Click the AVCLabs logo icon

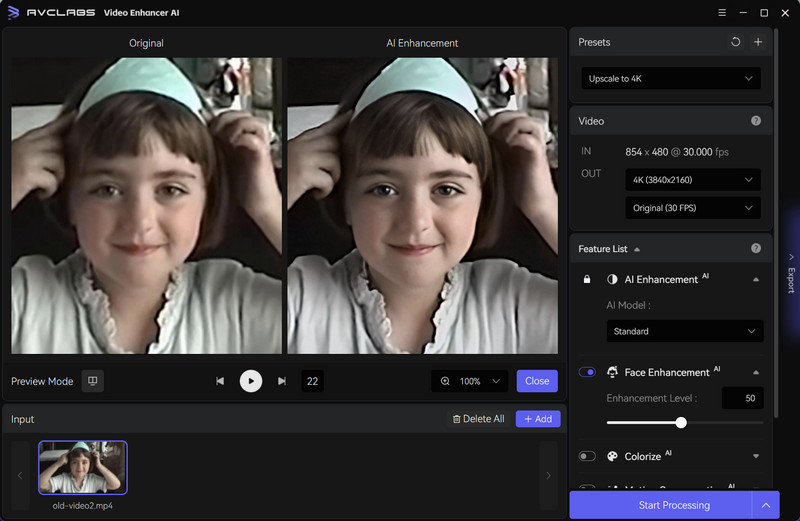pos(13,12)
